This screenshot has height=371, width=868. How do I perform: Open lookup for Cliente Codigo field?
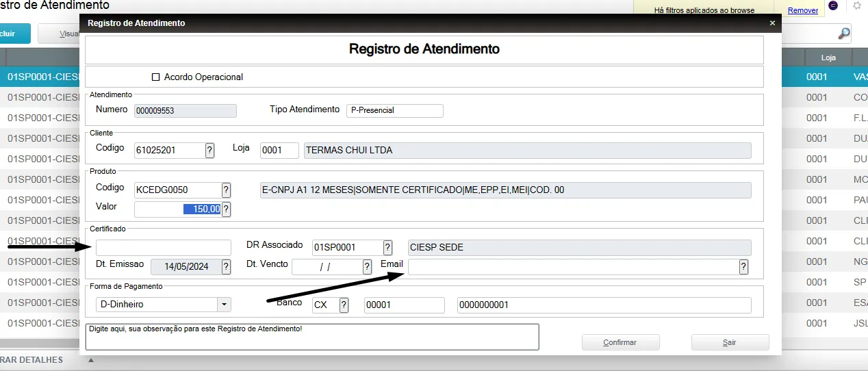point(209,151)
